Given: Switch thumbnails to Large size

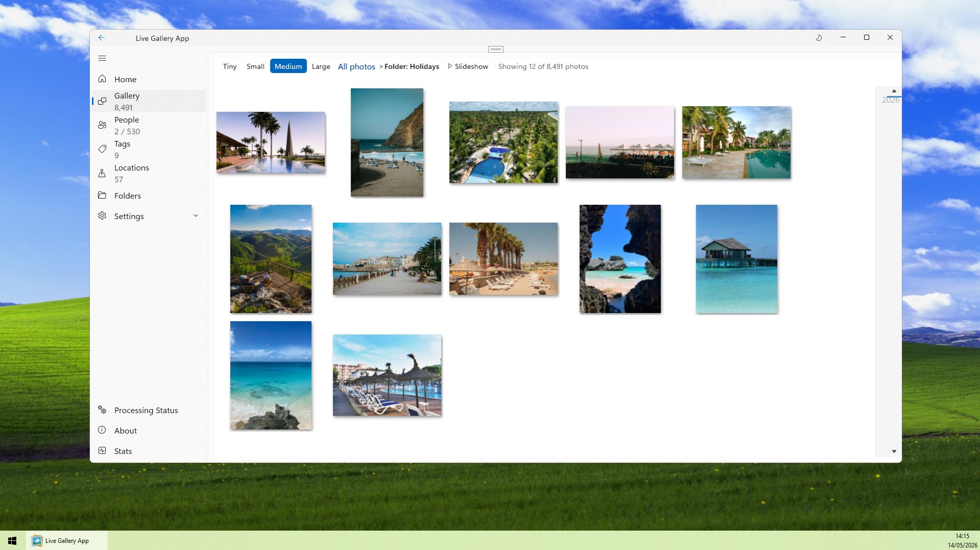Looking at the screenshot, I should (x=321, y=66).
